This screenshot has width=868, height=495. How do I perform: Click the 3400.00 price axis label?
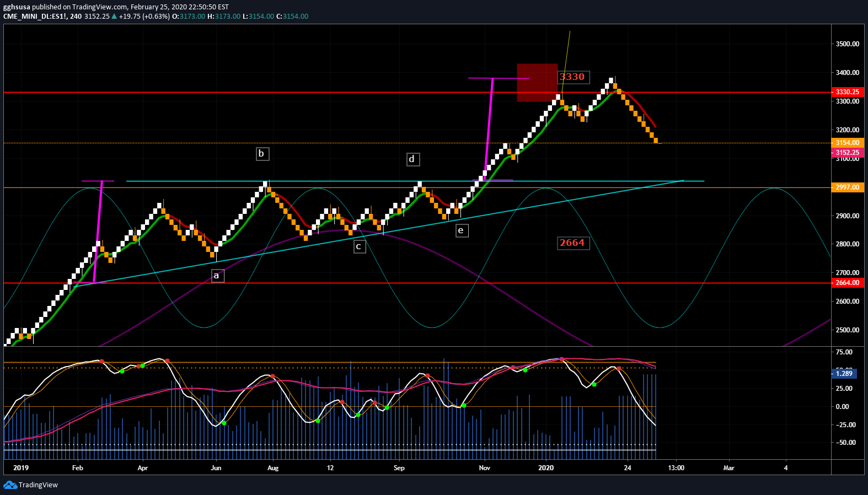pos(848,73)
